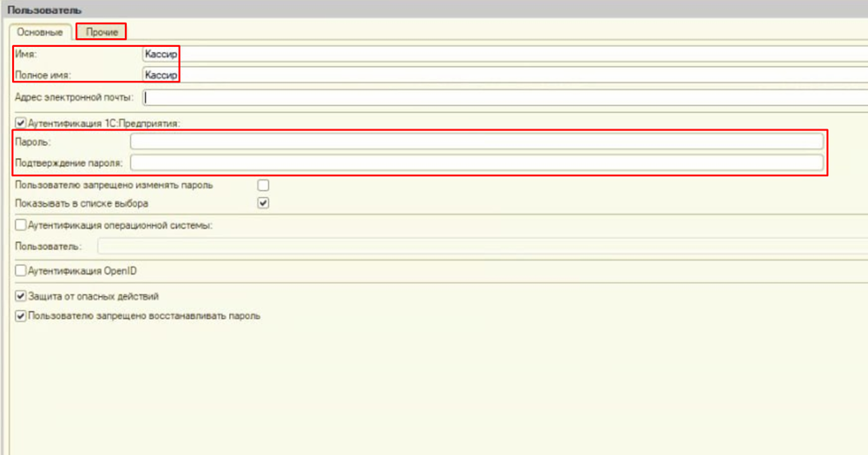
Task: Click the Пользователь window title bar
Action: tap(434, 8)
